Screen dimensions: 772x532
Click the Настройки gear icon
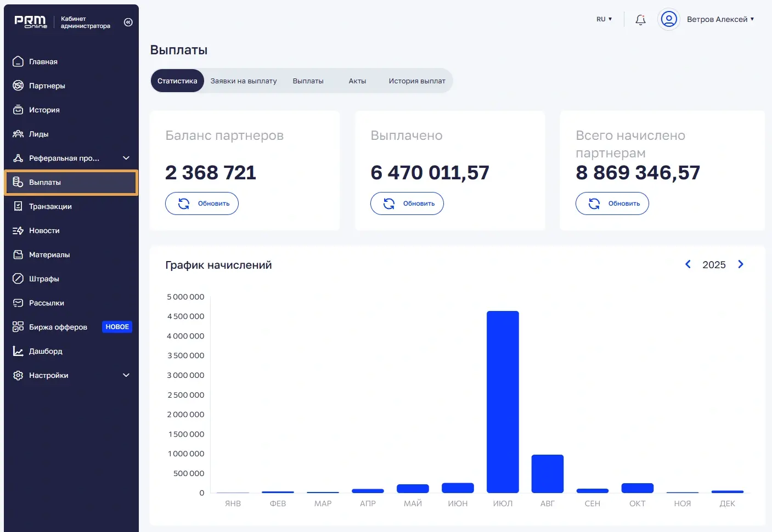[x=18, y=375]
